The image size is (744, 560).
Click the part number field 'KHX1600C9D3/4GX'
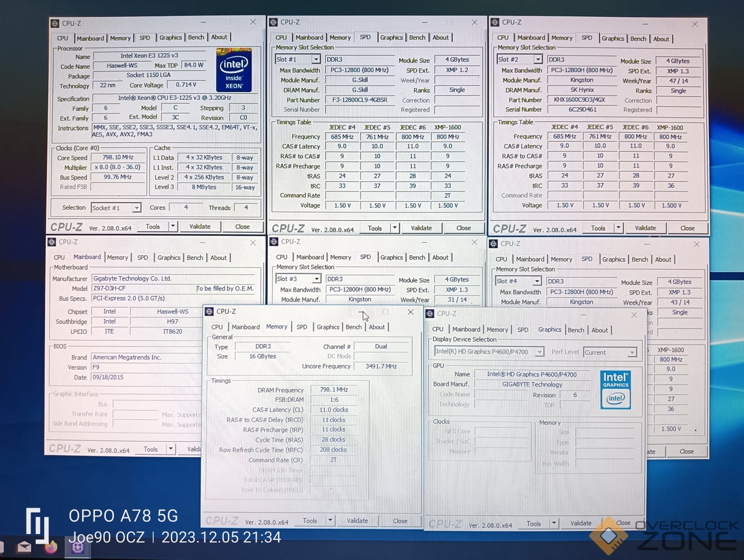click(582, 100)
